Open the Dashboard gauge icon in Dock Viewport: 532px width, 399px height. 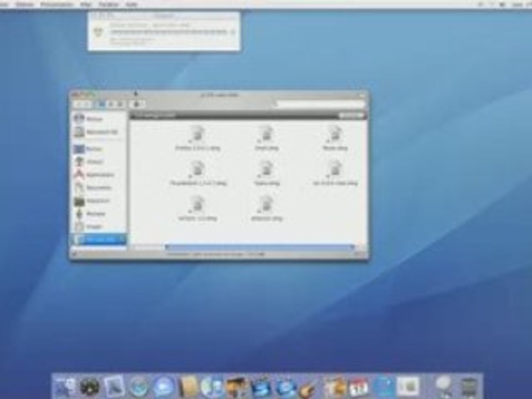click(89, 386)
